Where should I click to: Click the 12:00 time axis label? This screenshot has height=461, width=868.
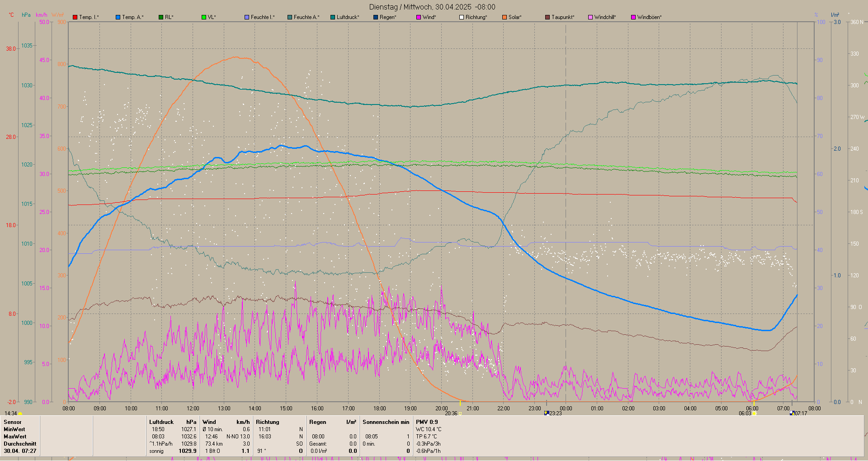pos(193,409)
